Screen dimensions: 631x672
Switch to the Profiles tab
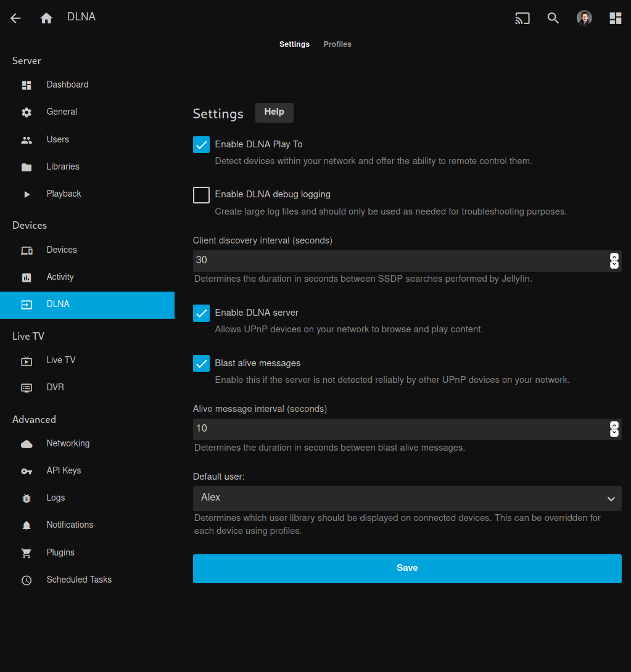(337, 44)
